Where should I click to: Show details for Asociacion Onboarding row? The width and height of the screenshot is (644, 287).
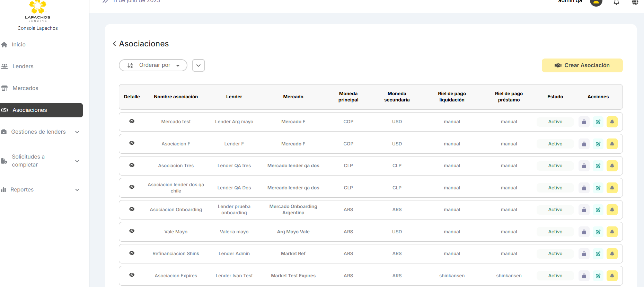pos(132,209)
